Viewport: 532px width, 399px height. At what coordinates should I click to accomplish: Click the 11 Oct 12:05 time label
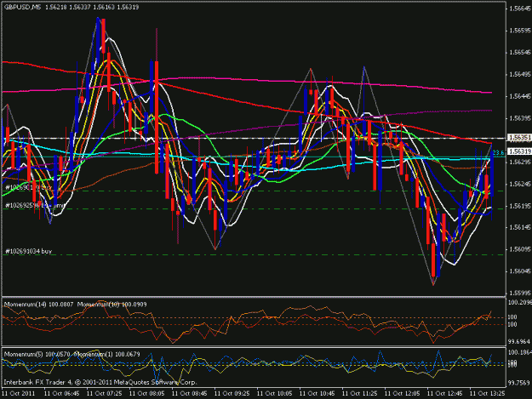point(402,394)
